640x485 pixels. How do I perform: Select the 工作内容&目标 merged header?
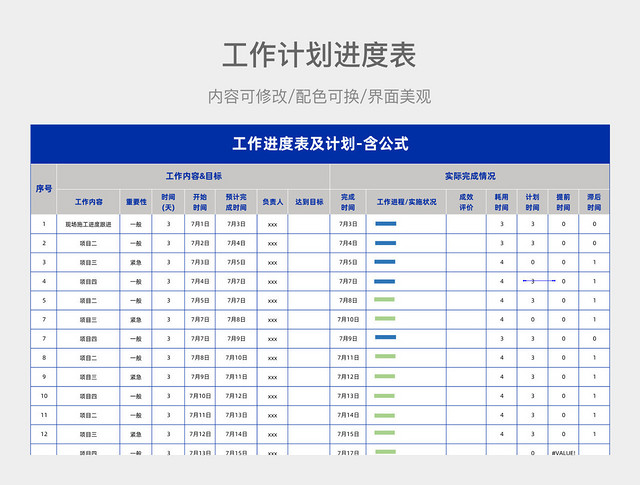pyautogui.click(x=193, y=176)
